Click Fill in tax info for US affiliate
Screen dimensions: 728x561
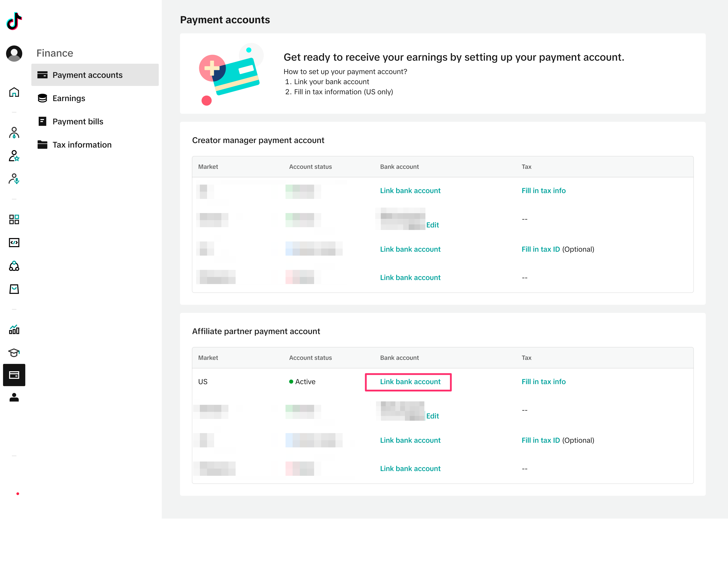(x=543, y=382)
